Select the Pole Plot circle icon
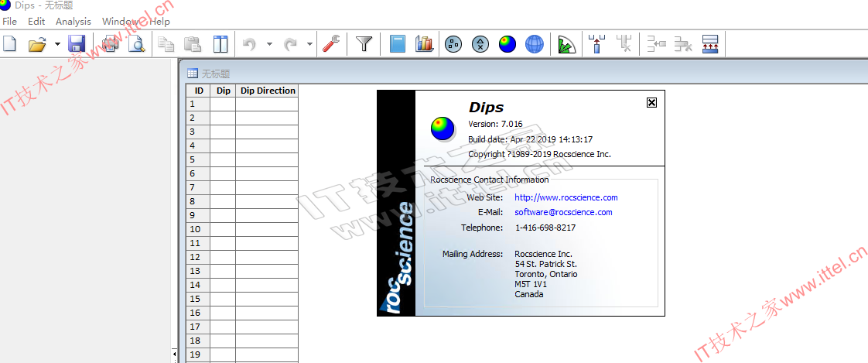 tap(453, 44)
